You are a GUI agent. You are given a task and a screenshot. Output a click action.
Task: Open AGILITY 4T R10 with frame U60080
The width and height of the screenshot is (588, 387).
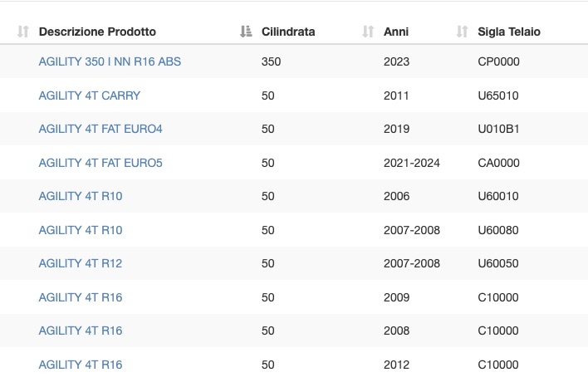(81, 230)
